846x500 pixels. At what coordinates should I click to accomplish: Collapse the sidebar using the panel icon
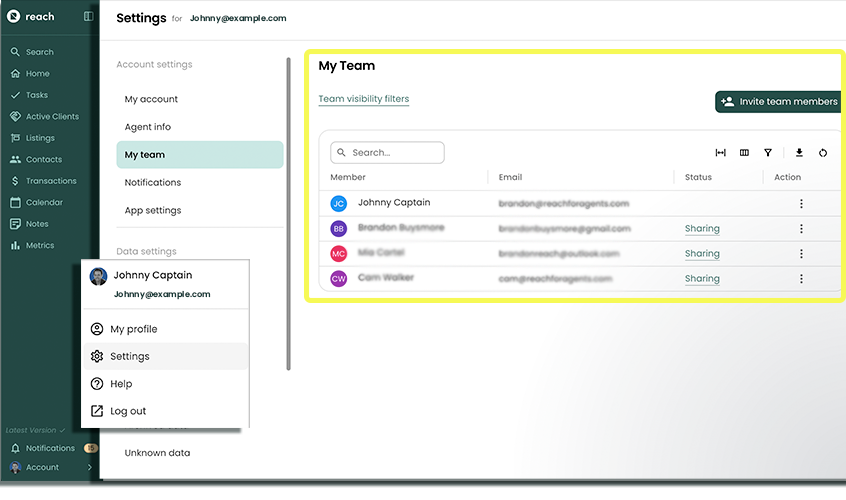pos(88,17)
